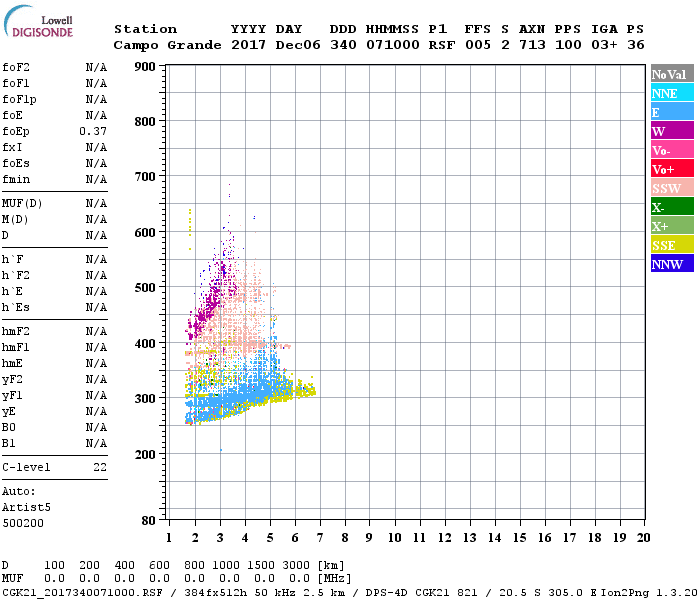Click the foF1 parameter label
700x600 pixels.
tap(16, 83)
